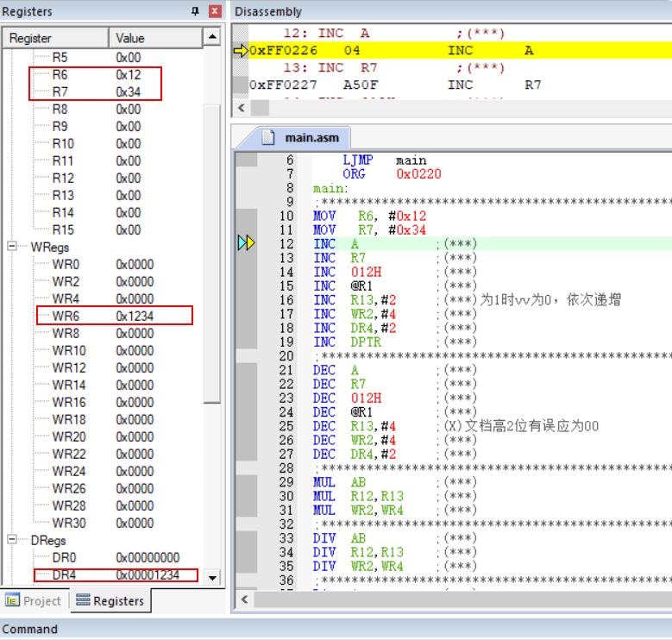672x640 pixels.
Task: Switch to the Project tab
Action: click(x=35, y=600)
